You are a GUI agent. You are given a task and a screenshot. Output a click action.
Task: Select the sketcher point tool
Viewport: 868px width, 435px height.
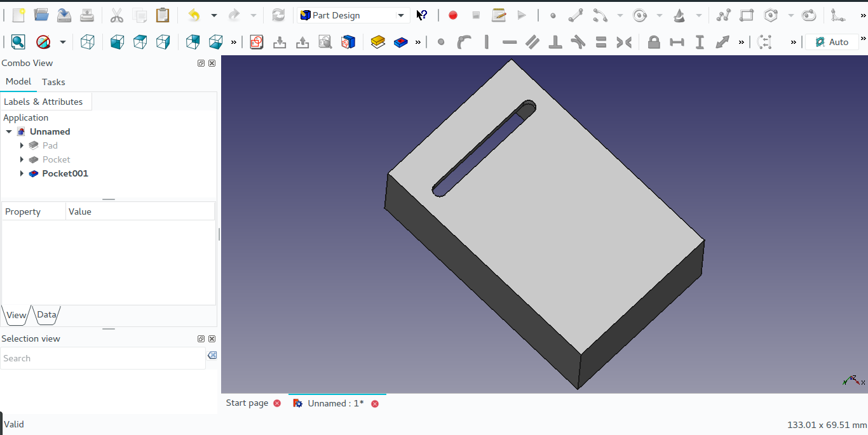pos(553,15)
